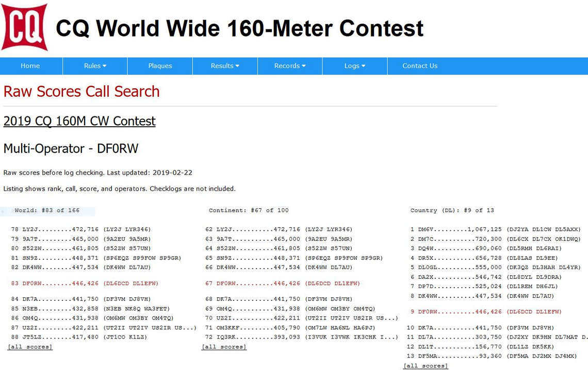Click Continent rank 63 9A7T row
The height and width of the screenshot is (370, 588).
point(279,239)
